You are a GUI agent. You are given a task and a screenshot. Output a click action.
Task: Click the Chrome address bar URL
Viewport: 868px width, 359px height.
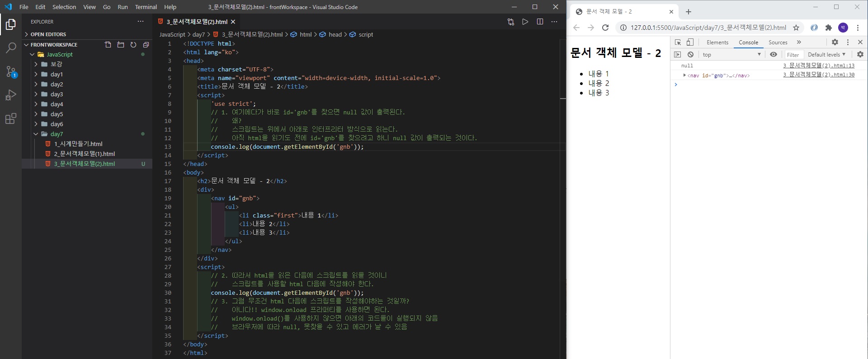(x=708, y=28)
